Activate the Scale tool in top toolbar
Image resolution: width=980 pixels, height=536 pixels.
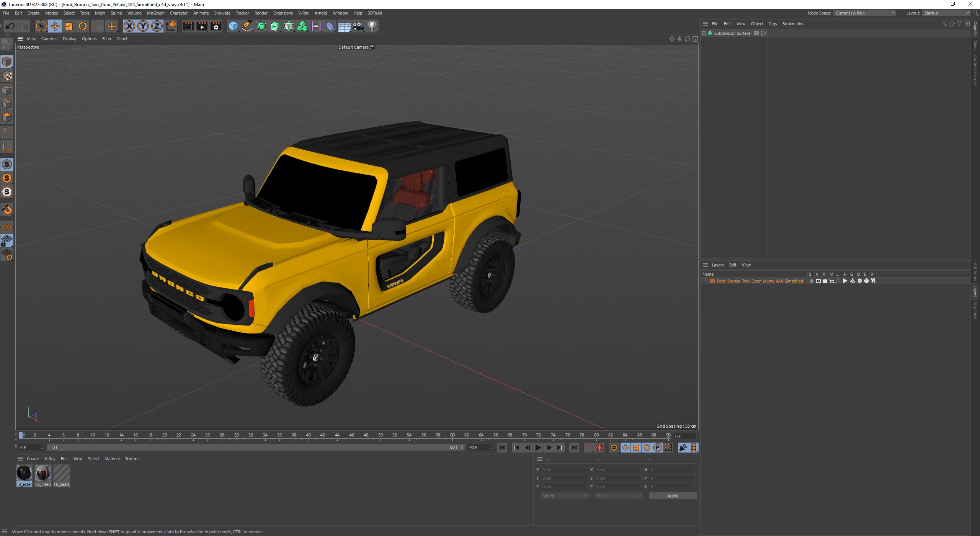click(69, 26)
